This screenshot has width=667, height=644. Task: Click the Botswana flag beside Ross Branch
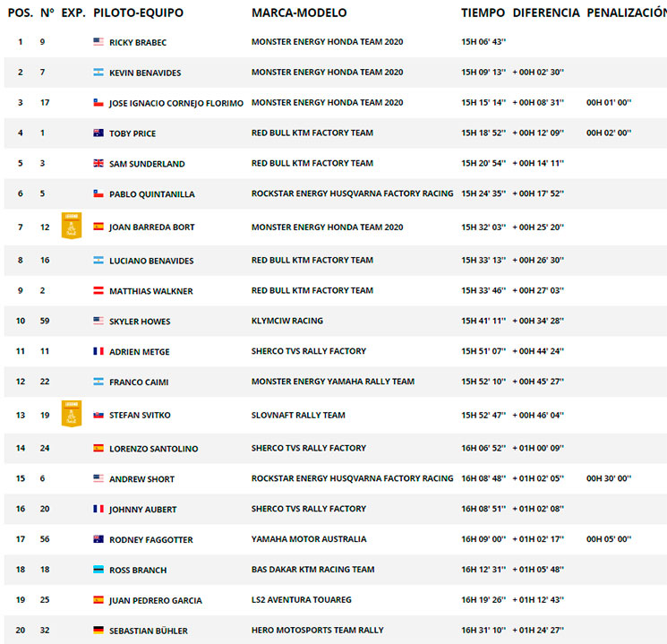pos(98,569)
